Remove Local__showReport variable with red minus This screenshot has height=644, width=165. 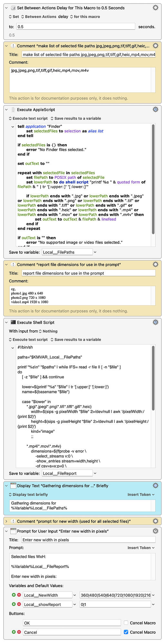pyautogui.click(x=19, y=604)
